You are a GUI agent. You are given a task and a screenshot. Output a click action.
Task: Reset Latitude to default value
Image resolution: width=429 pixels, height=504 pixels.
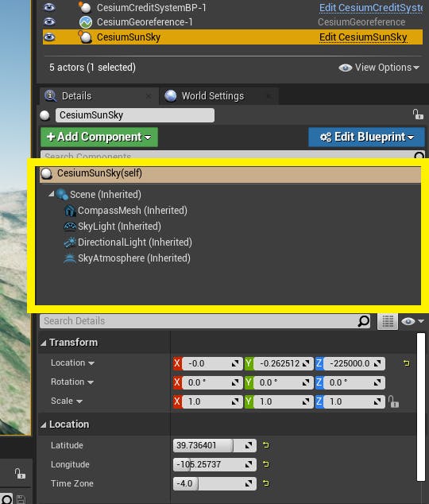pos(265,445)
